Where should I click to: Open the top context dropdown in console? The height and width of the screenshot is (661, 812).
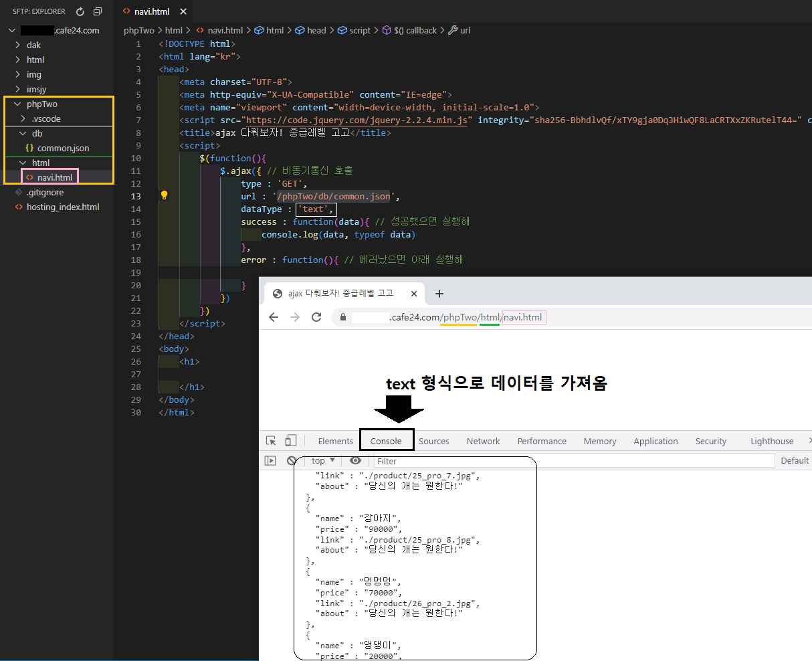(324, 460)
